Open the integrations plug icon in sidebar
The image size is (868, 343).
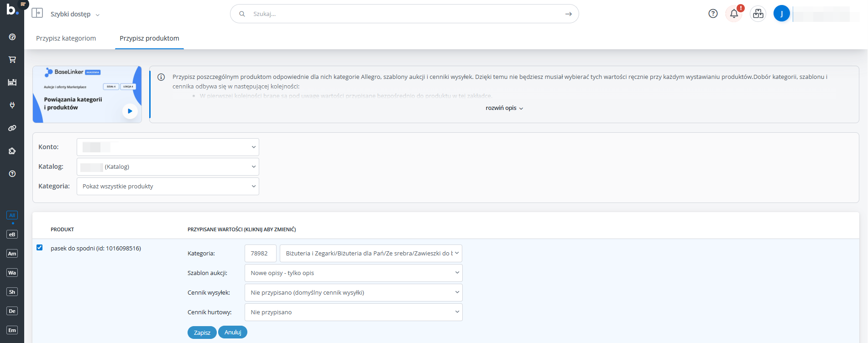(x=12, y=105)
